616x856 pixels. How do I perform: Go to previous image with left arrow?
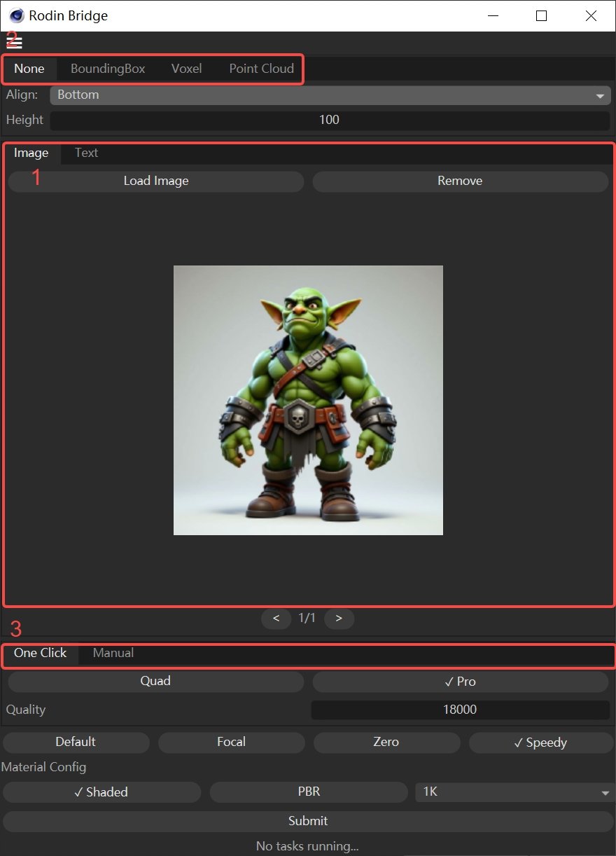point(276,619)
